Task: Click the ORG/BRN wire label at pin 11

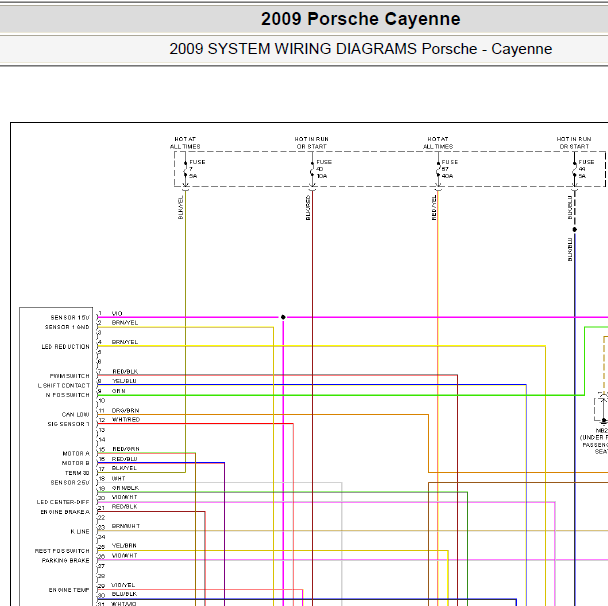Action: [x=125, y=410]
